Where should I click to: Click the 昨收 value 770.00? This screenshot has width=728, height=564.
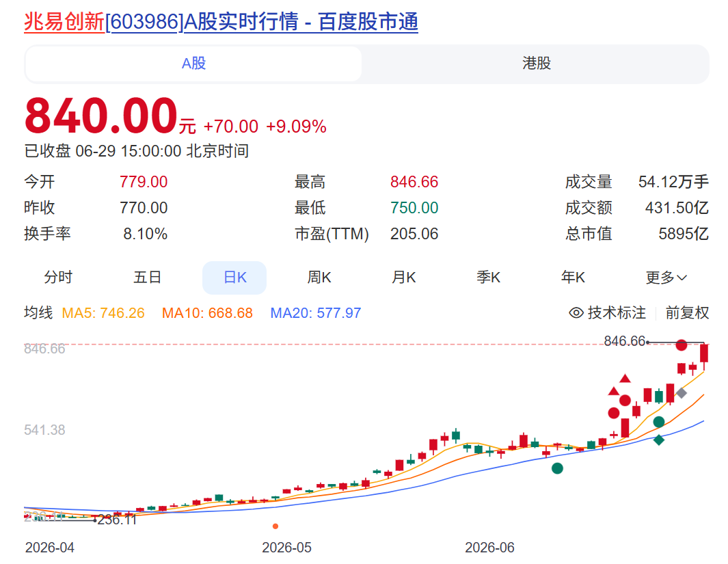point(144,208)
